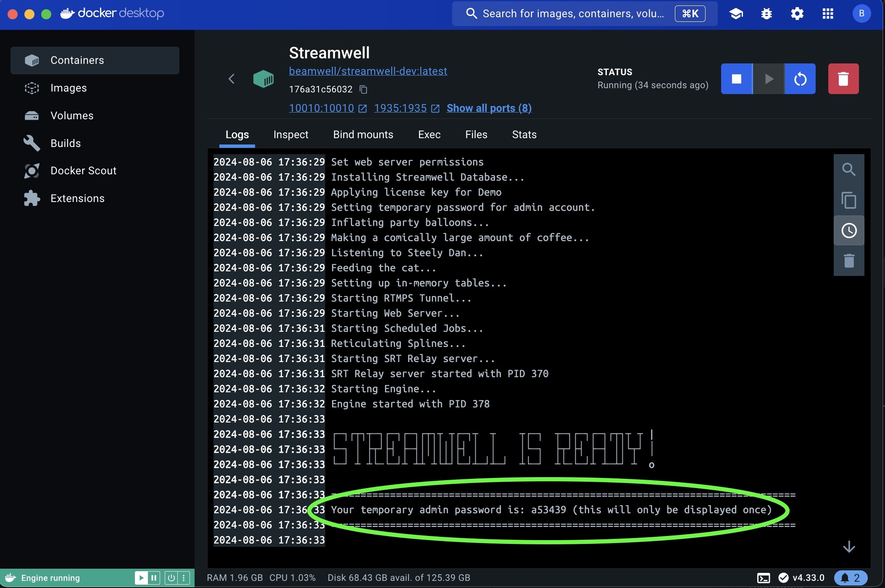This screenshot has height=588, width=885.
Task: Restart the Streamwell container
Action: [800, 79]
